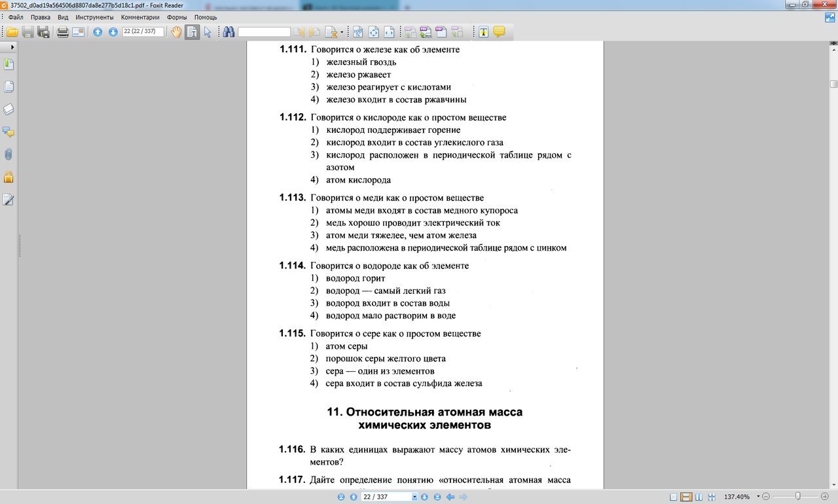Toggle the Select Text tool
This screenshot has height=504, width=838.
point(192,32)
